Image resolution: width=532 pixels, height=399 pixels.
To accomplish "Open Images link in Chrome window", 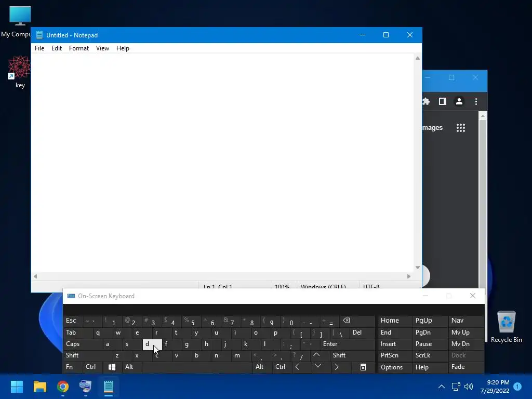I will point(432,128).
